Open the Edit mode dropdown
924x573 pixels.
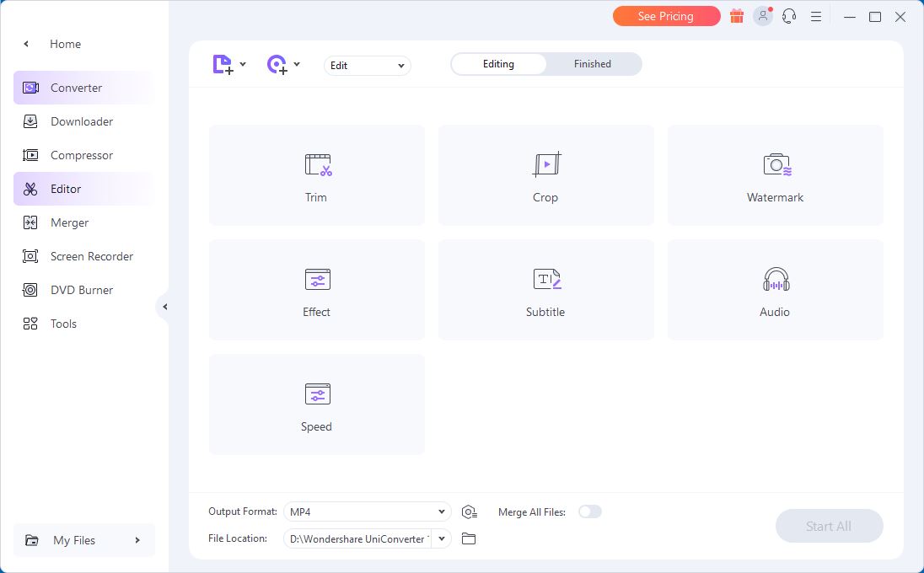point(367,66)
